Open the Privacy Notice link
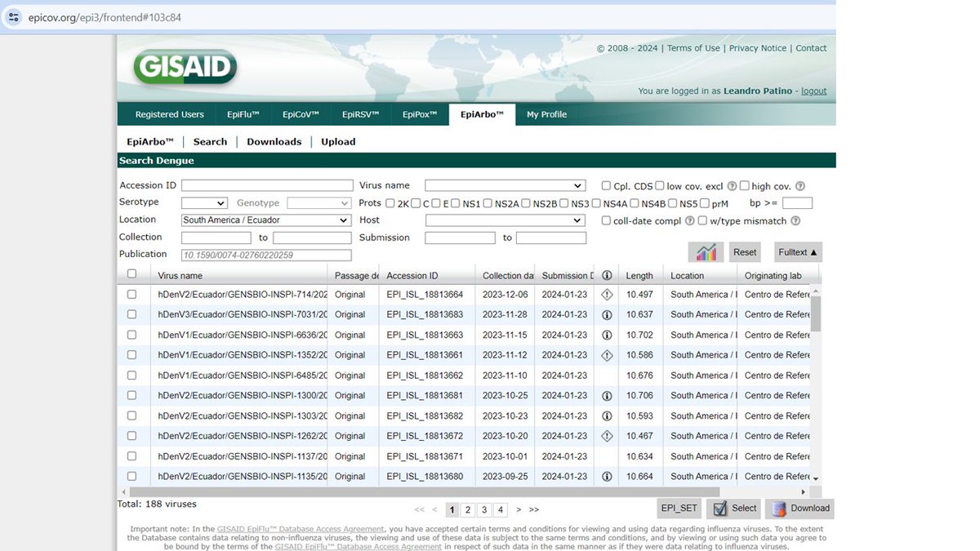Viewport: 980px width, 551px height. pyautogui.click(x=758, y=48)
